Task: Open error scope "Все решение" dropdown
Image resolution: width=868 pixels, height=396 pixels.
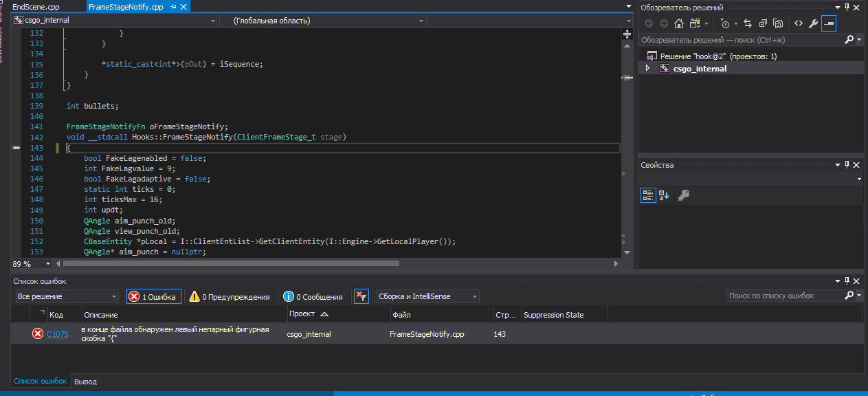Action: click(x=67, y=296)
